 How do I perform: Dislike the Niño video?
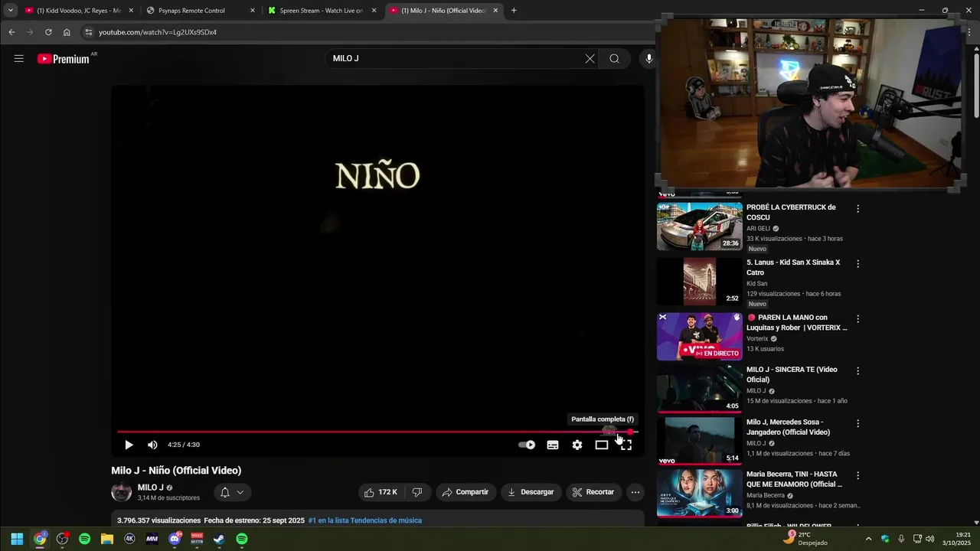coord(417,492)
